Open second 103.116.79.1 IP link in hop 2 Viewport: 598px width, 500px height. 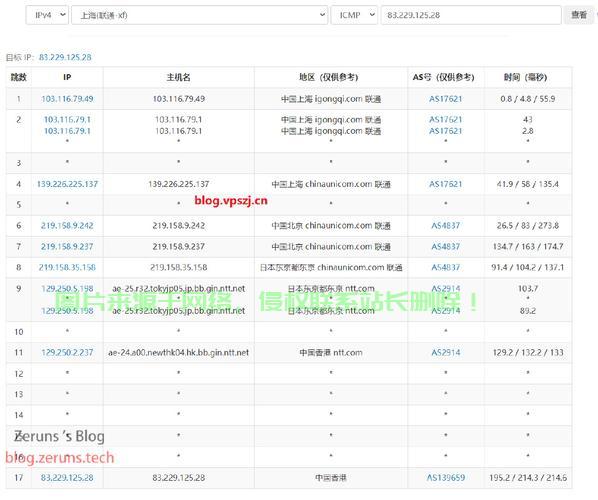pyautogui.click(x=67, y=131)
